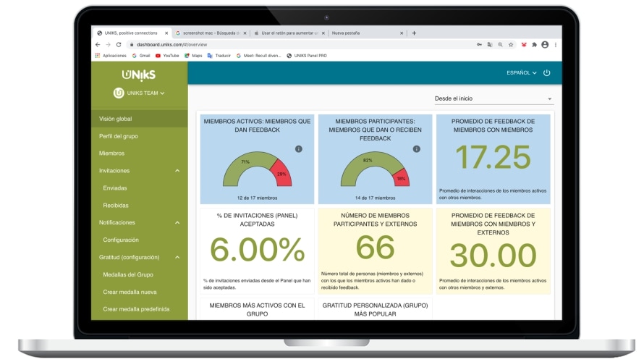Open Crear medalla nueva link

click(130, 292)
